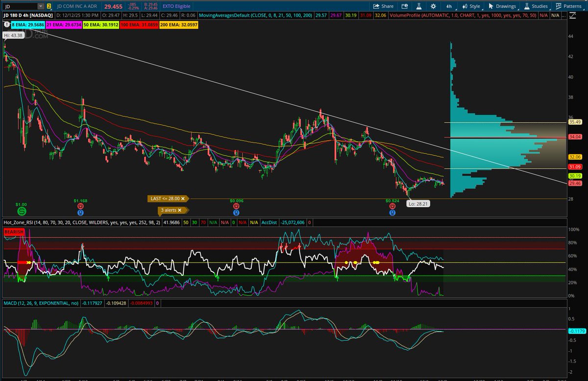Viewport: 588px width, 381px height.
Task: Click the earnings phone icon under $0.096
Action: tap(236, 207)
